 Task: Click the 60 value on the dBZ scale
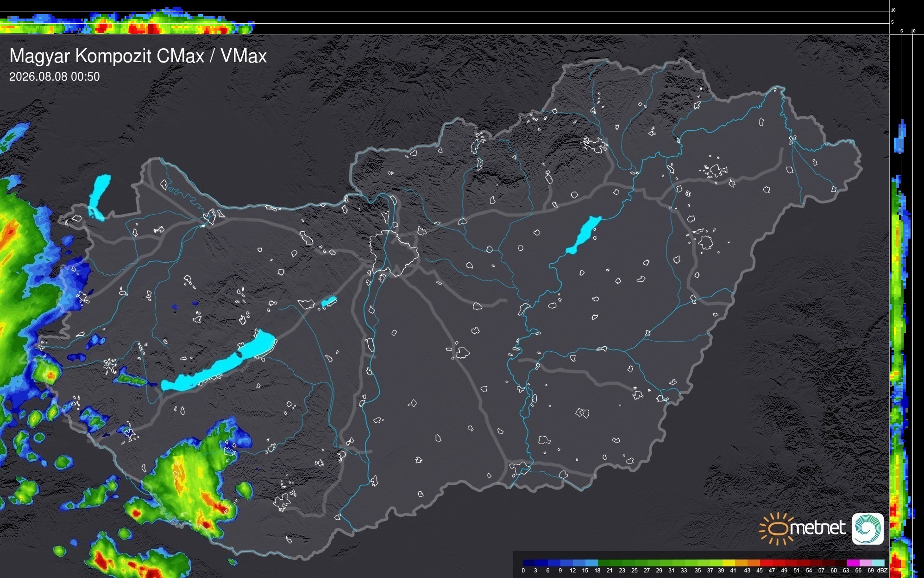point(834,571)
